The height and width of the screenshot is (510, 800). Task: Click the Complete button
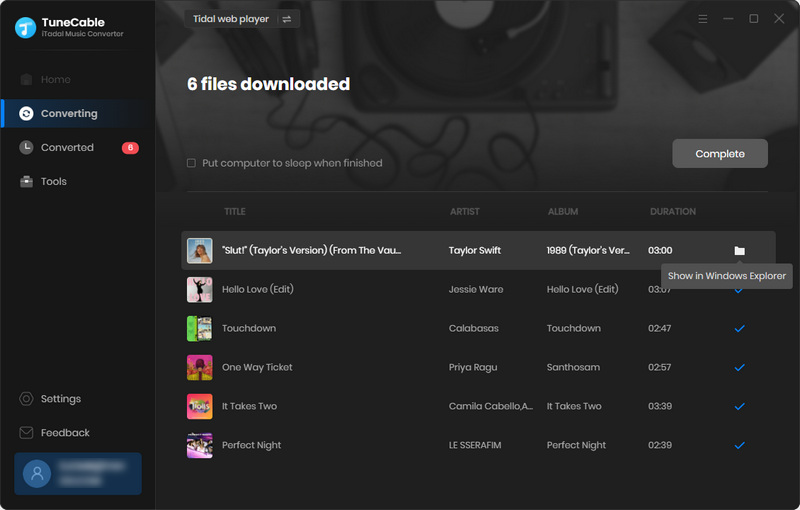[720, 154]
